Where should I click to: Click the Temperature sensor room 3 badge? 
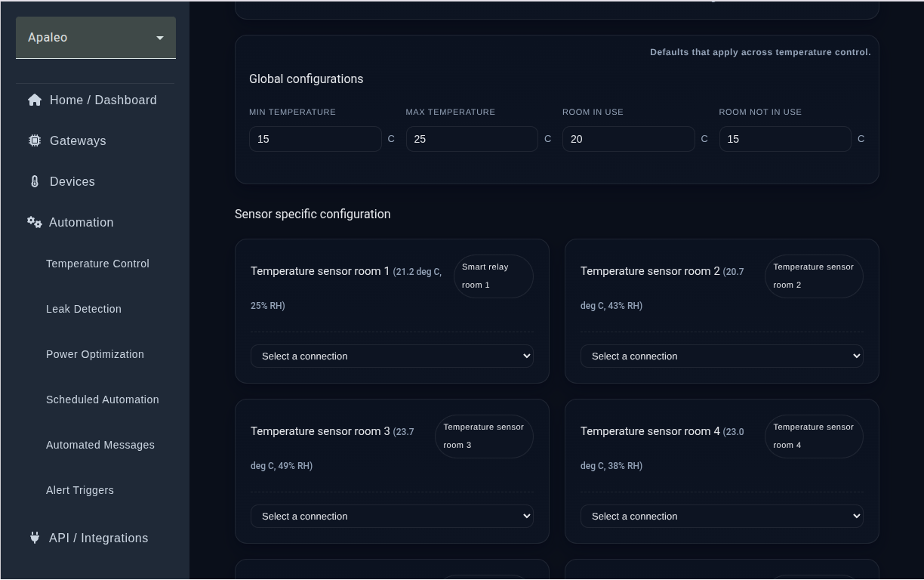tap(484, 436)
